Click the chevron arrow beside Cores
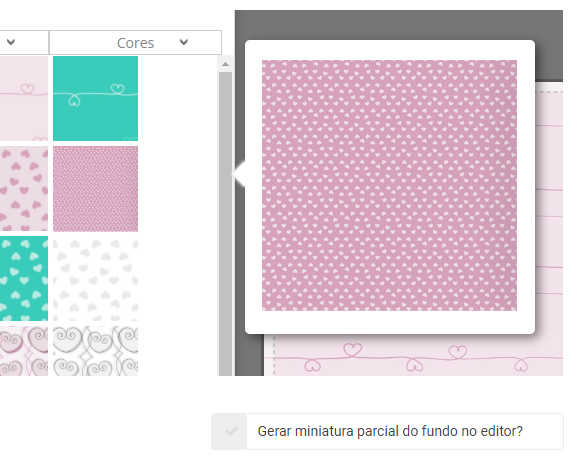 [184, 42]
